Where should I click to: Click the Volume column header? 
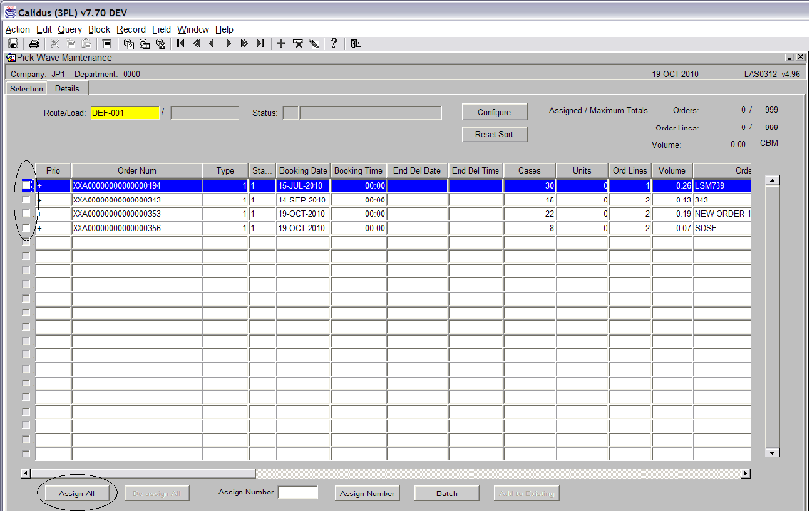672,170
